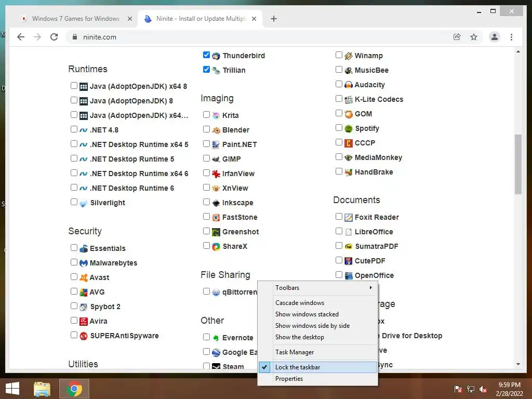Click the Foxit Reader app icon

(349, 218)
